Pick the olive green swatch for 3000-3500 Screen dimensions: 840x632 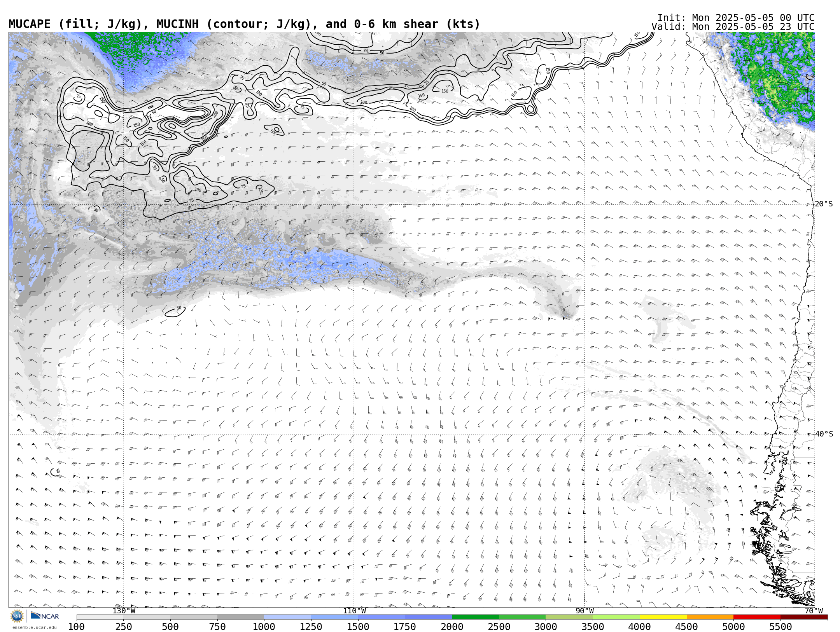[569, 617]
